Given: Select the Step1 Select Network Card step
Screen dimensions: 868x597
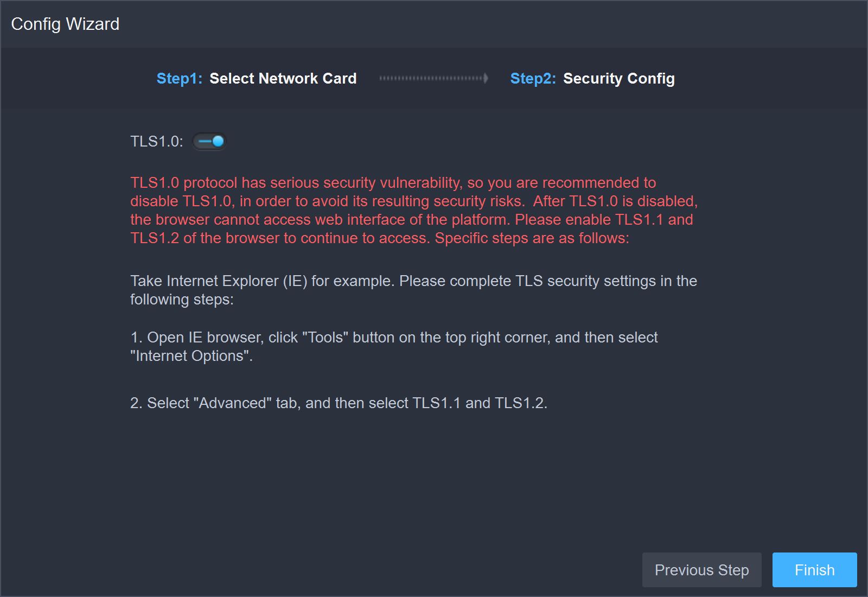Looking at the screenshot, I should pyautogui.click(x=256, y=79).
